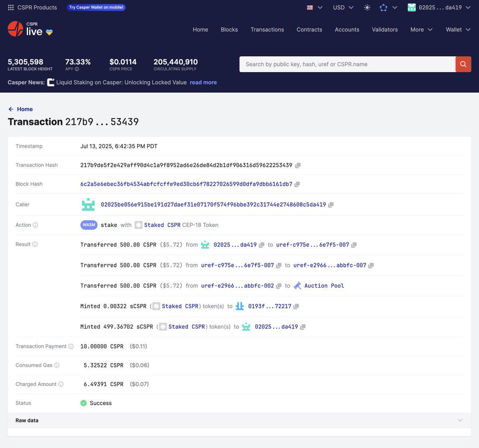Copy the 0193f...72217 address
Viewport: 479px width, 448px height.
pyautogui.click(x=296, y=306)
